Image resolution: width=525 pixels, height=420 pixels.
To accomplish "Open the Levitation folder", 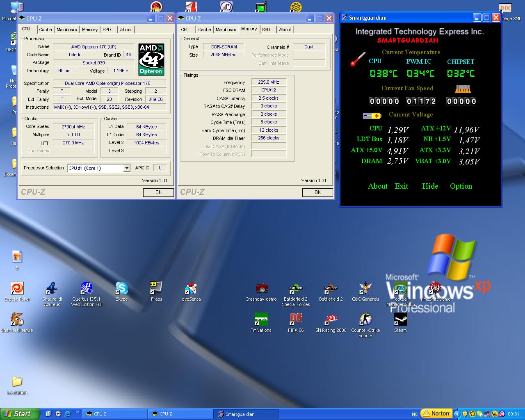I will 17,385.
